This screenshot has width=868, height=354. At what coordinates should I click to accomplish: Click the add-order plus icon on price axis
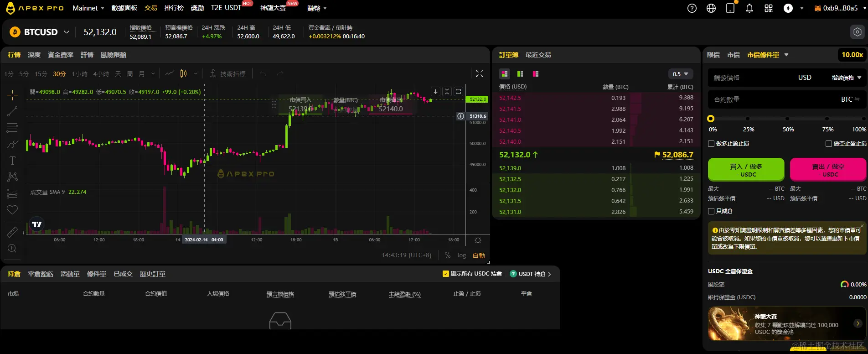point(460,116)
